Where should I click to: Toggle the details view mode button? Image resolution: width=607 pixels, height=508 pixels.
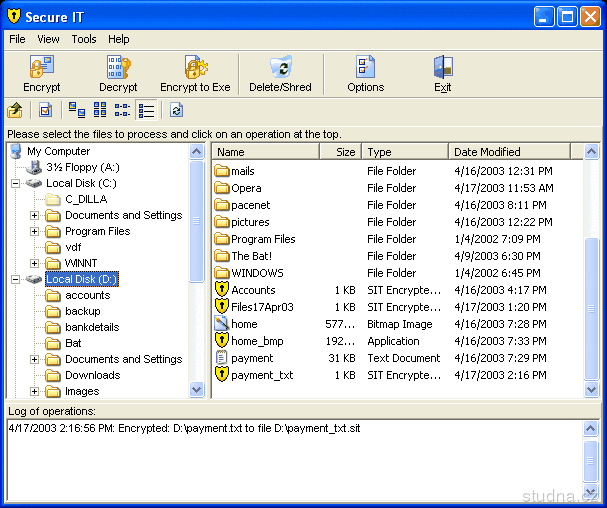147,110
